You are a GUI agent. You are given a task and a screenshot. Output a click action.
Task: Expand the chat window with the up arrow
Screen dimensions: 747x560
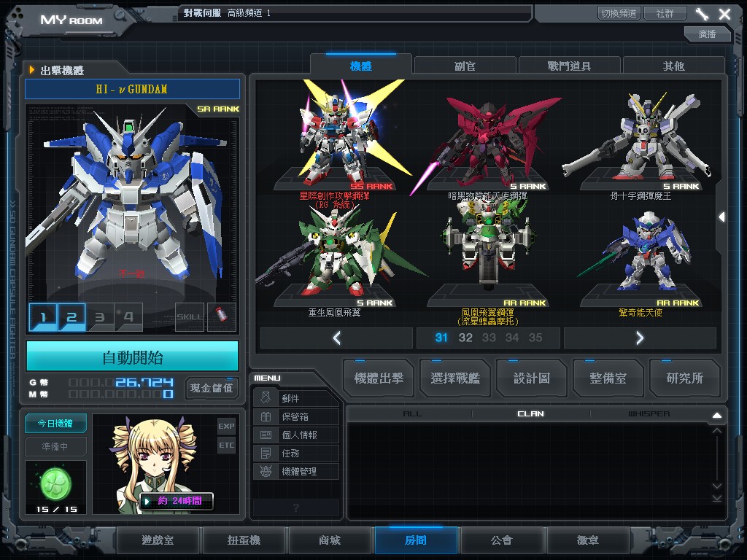[716, 415]
